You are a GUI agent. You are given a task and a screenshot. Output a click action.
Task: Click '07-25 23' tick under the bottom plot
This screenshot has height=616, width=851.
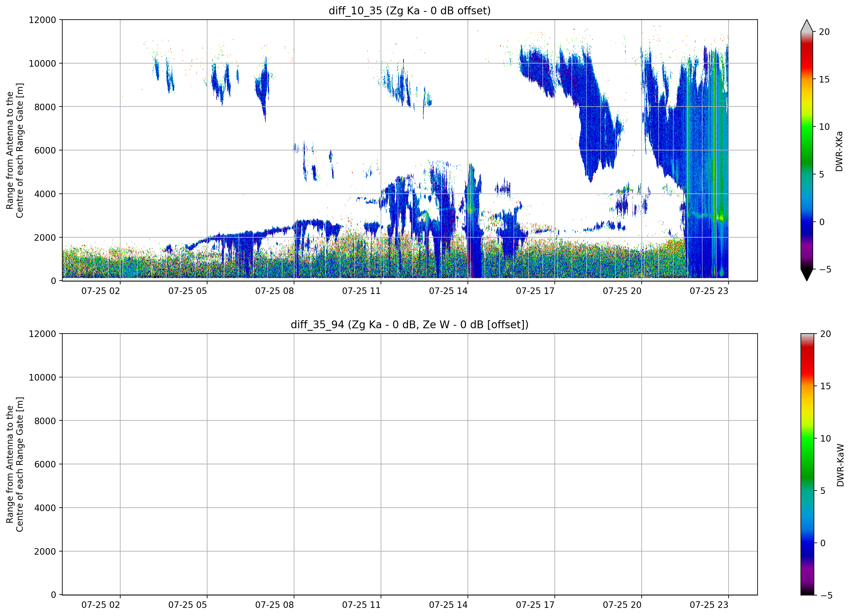(709, 605)
